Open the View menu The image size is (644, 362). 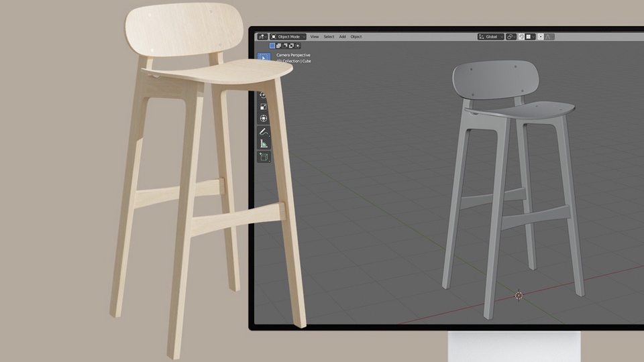(314, 36)
